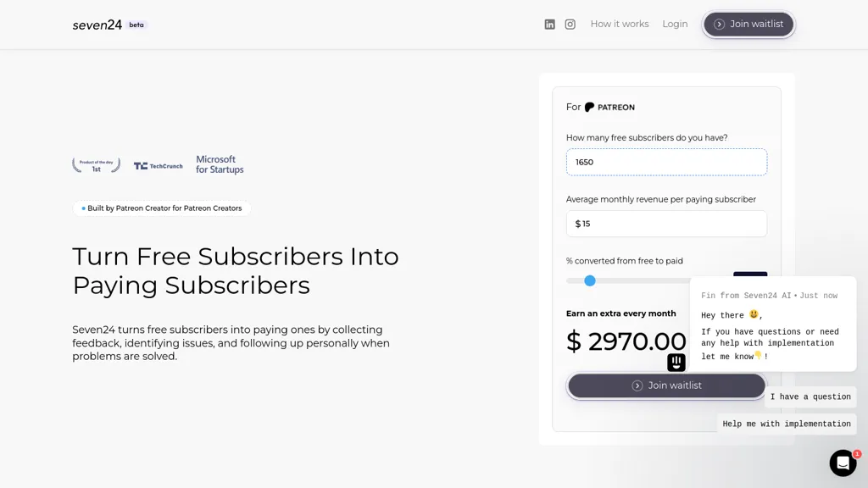The width and height of the screenshot is (868, 488).
Task: Click the Microsoft for Startups logo
Action: click(x=220, y=164)
